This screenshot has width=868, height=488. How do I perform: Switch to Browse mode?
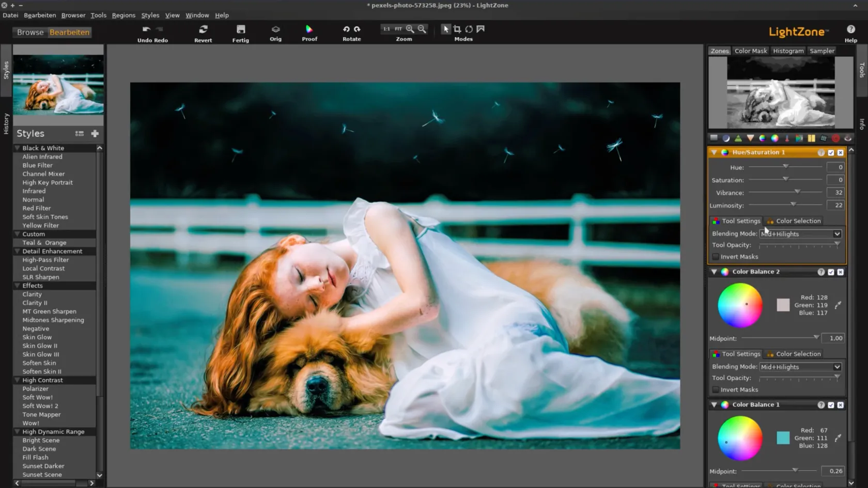click(30, 33)
